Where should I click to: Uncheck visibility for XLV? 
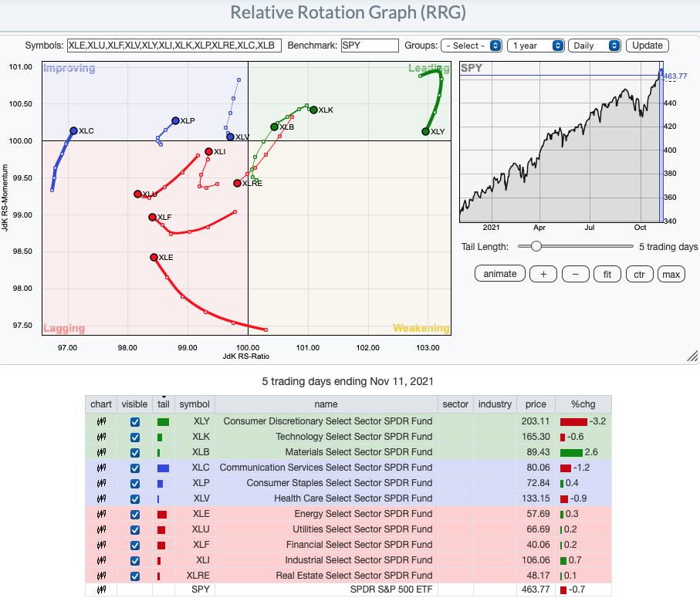point(135,499)
